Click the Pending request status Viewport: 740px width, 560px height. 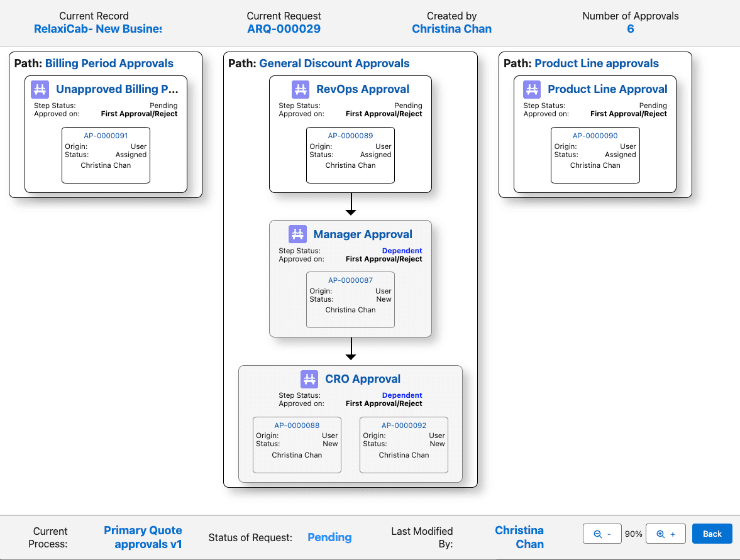329,537
